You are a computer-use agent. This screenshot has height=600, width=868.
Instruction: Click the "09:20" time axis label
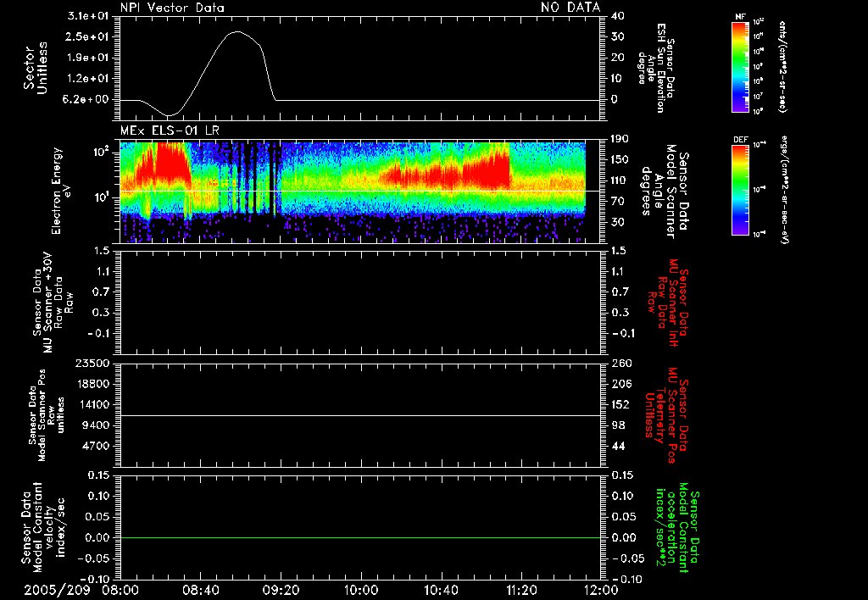tap(281, 590)
